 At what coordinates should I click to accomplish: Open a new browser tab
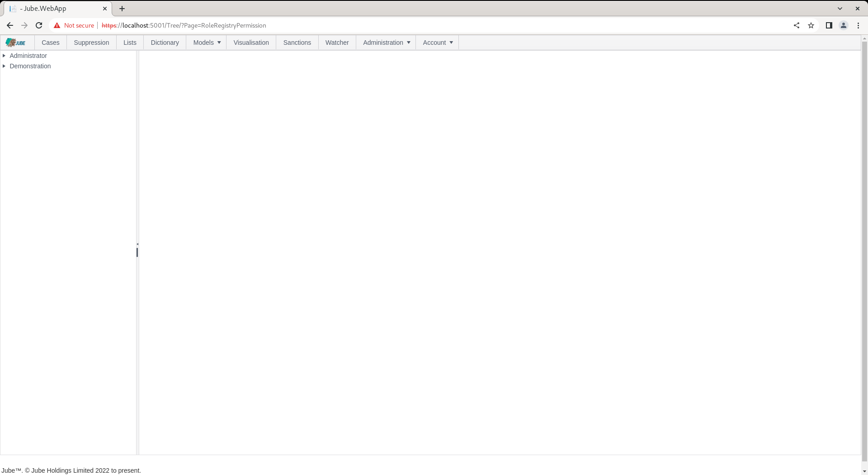click(122, 9)
